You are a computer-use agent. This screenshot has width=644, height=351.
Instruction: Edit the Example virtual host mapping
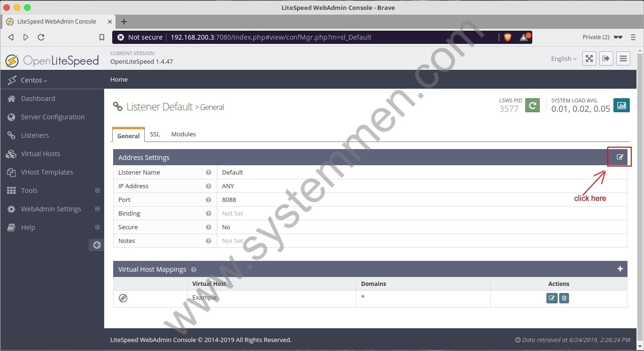click(x=552, y=298)
